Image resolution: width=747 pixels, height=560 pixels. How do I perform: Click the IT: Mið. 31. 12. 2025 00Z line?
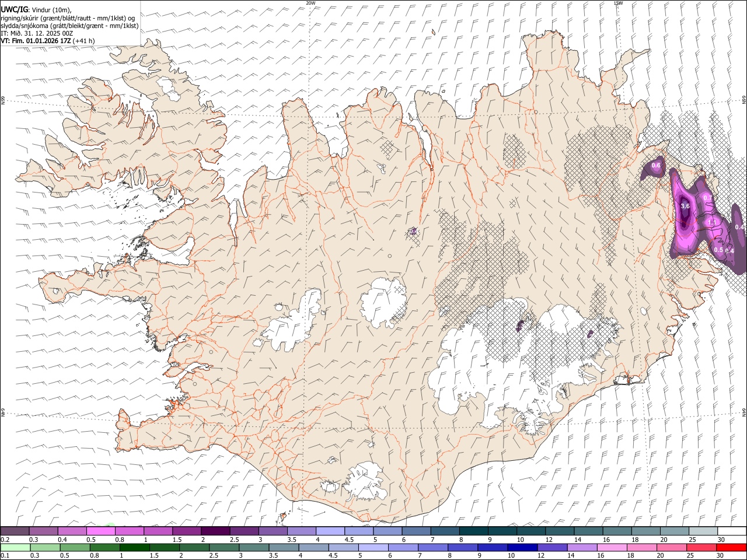(x=37, y=33)
